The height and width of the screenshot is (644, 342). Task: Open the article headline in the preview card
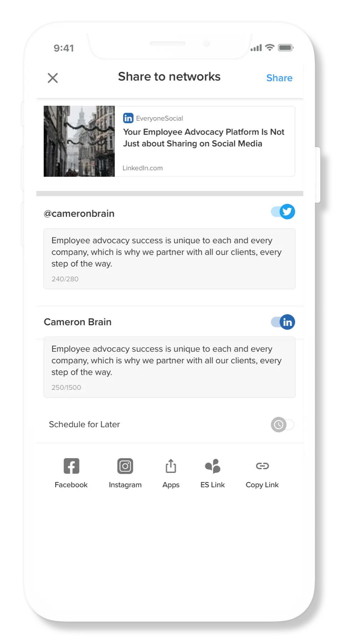(x=203, y=137)
